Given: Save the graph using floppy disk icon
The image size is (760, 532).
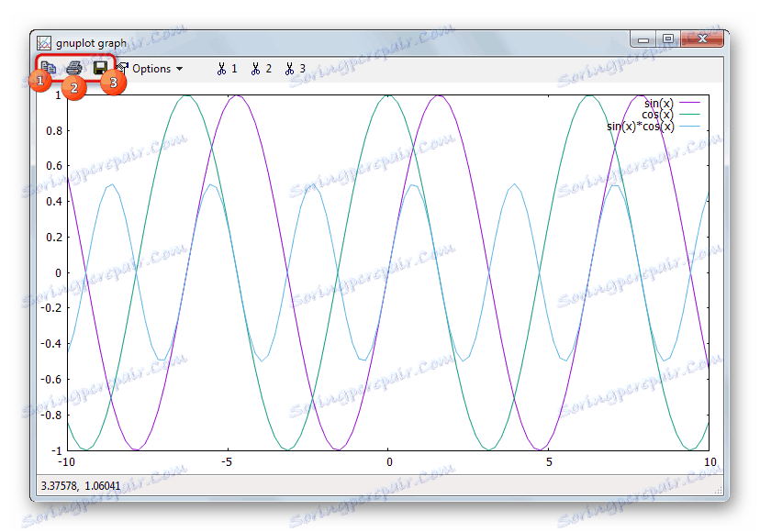Looking at the screenshot, I should pyautogui.click(x=100, y=67).
